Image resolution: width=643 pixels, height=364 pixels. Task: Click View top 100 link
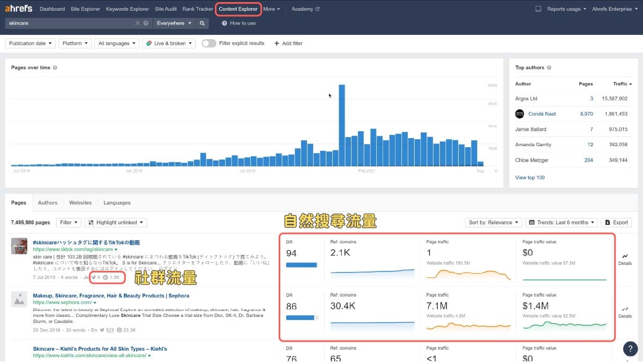coord(530,177)
